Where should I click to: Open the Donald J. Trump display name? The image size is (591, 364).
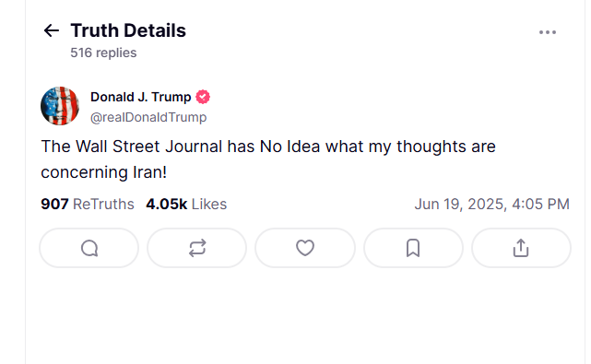[x=140, y=97]
